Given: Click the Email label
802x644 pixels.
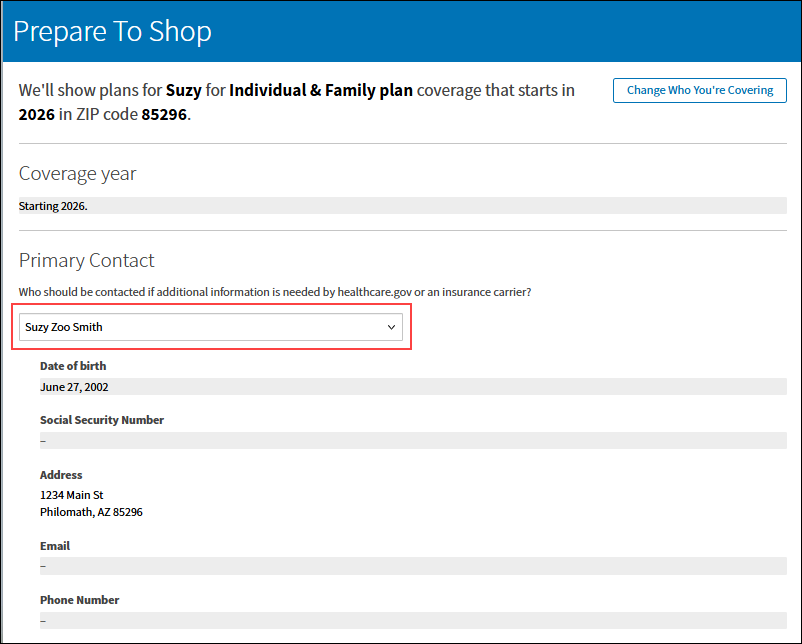Looking at the screenshot, I should (55, 546).
